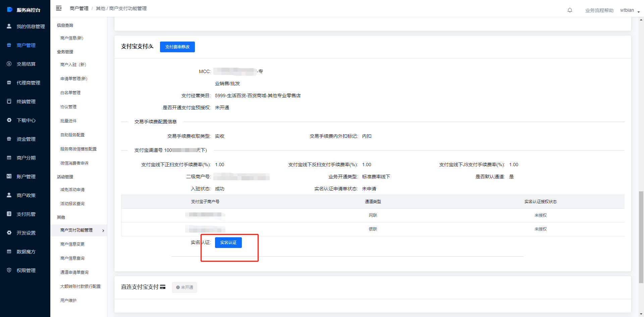The image size is (644, 317).
Task: Click 未授权 status in 网联 row
Action: 541,215
